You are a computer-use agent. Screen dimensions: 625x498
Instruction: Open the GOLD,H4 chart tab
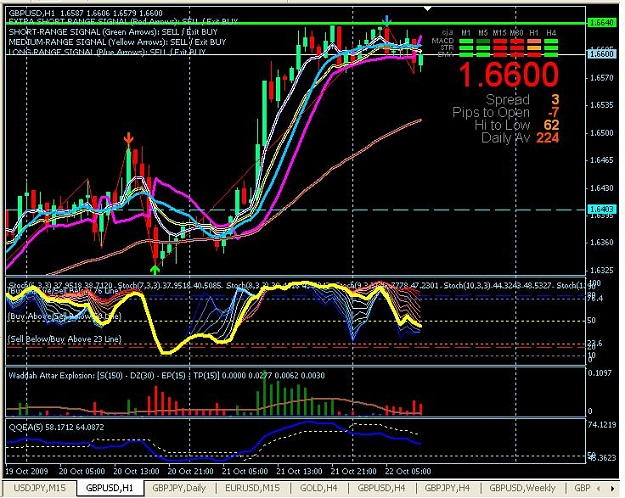[318, 488]
